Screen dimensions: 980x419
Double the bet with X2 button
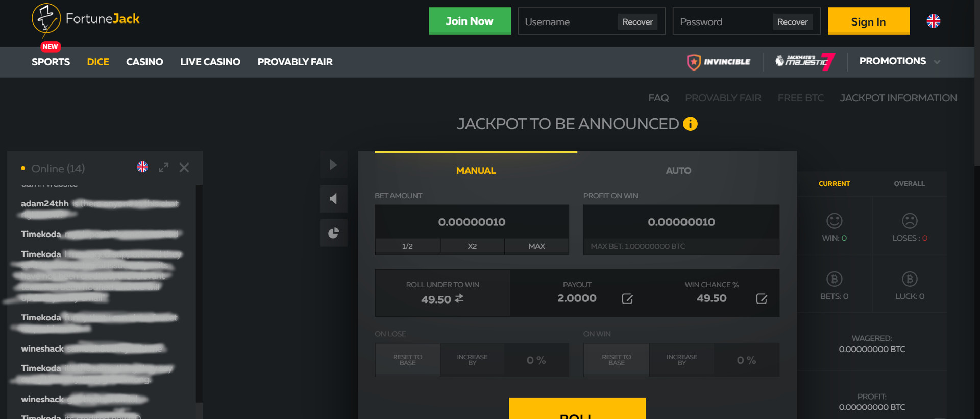472,246
